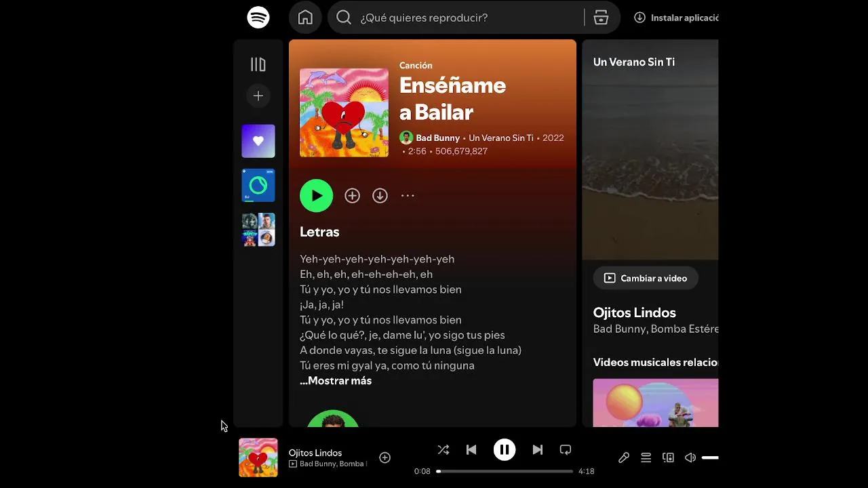
Task: Mute volume with speaker icon
Action: [x=690, y=457]
